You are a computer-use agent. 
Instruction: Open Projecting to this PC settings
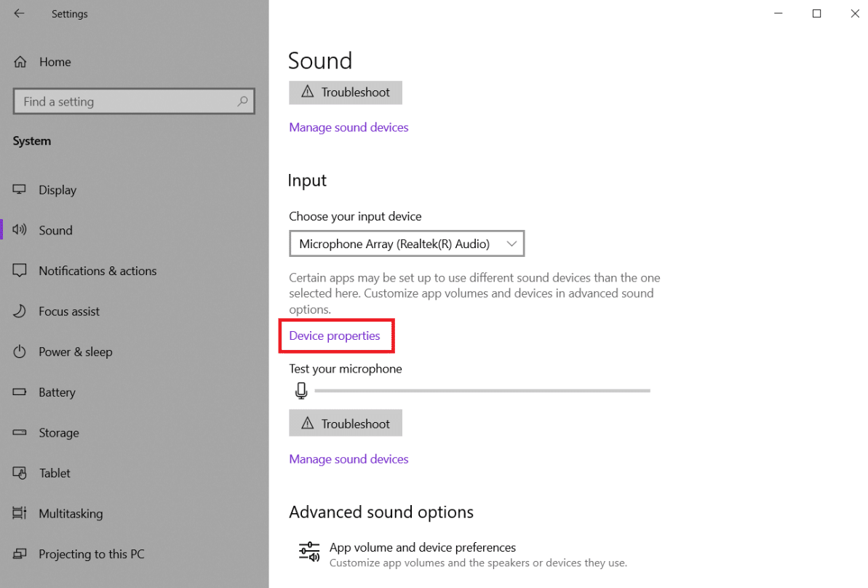[92, 554]
